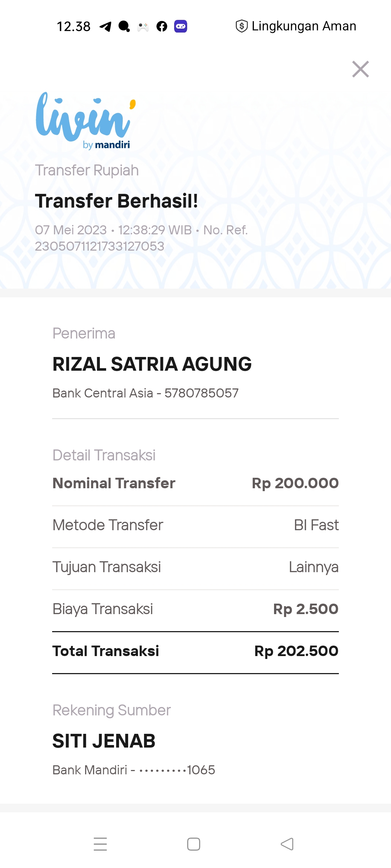Tap the Telegram notification icon
This screenshot has height=868, width=391.
[x=105, y=26]
